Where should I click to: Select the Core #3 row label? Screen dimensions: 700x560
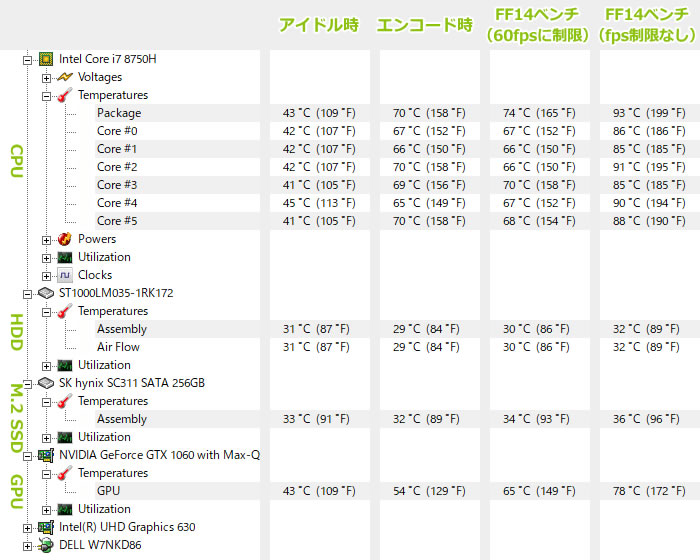point(117,185)
